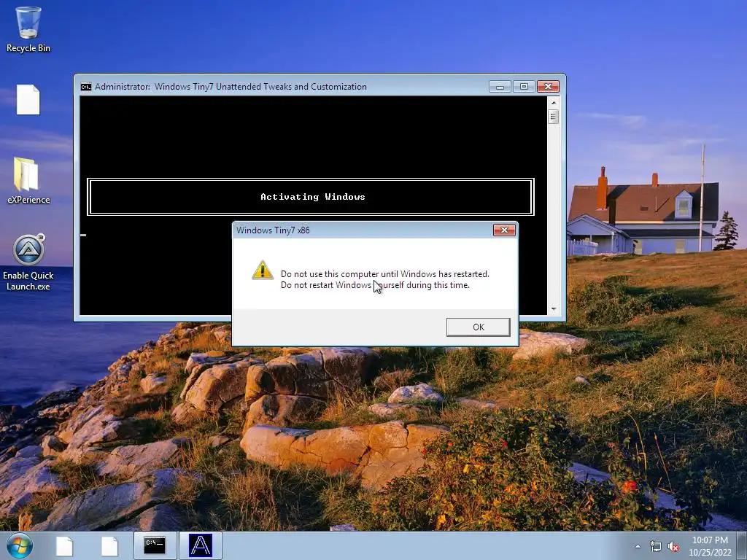Open the Recycle Bin desktop icon
This screenshot has height=560, width=747.
click(28, 29)
